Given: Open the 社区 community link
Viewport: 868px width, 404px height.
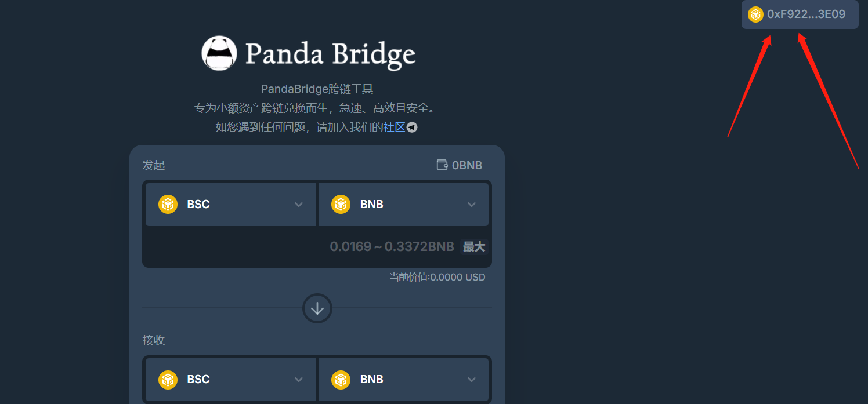Looking at the screenshot, I should pos(394,127).
